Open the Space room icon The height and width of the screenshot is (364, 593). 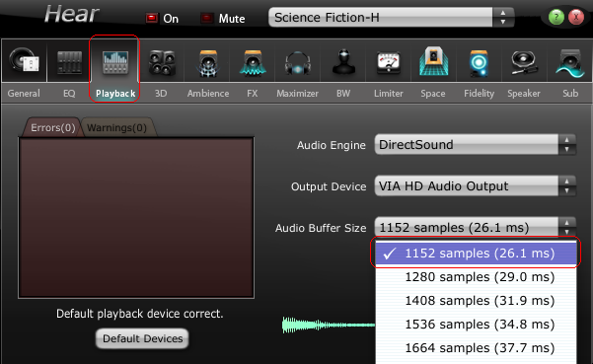[434, 61]
